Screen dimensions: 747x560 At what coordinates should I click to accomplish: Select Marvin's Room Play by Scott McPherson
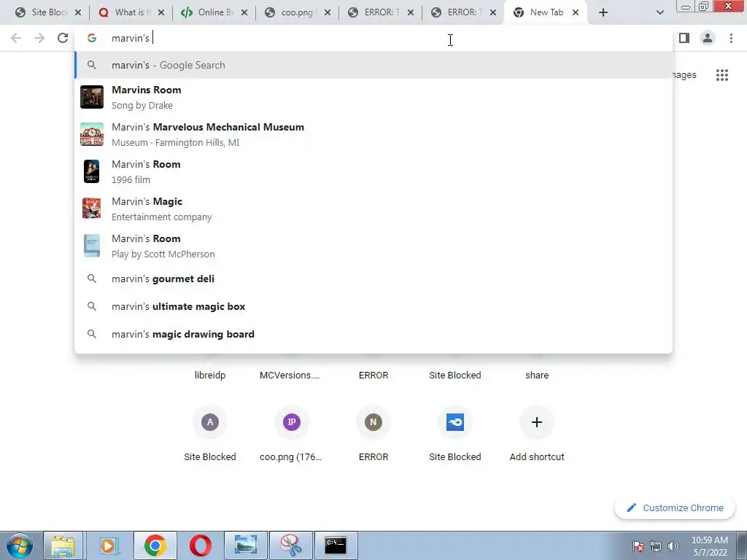pos(373,246)
